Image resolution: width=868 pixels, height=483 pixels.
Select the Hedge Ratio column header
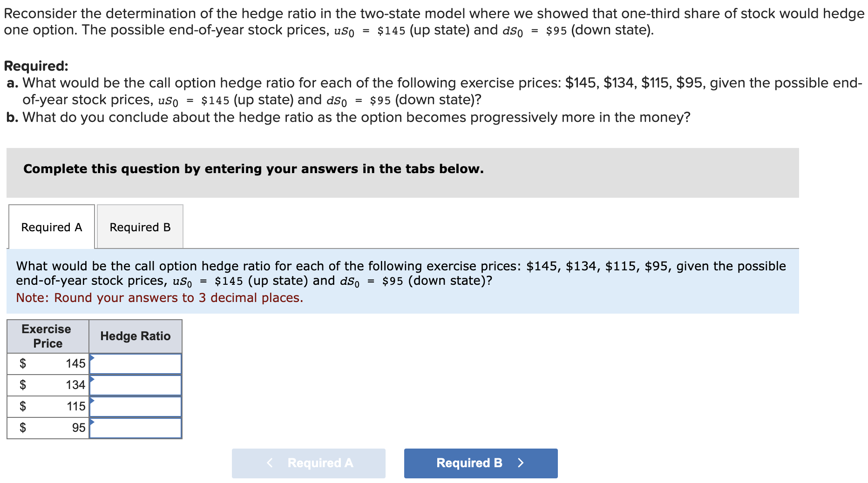[135, 336]
